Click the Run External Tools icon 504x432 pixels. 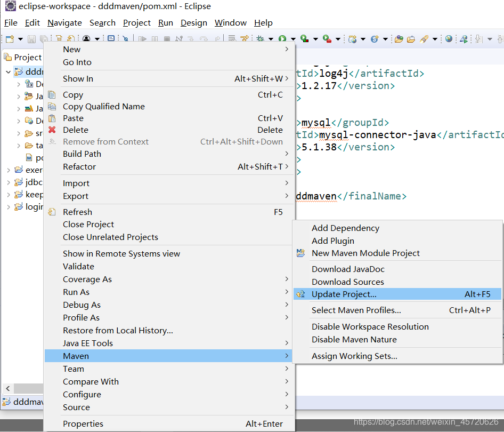click(x=327, y=39)
